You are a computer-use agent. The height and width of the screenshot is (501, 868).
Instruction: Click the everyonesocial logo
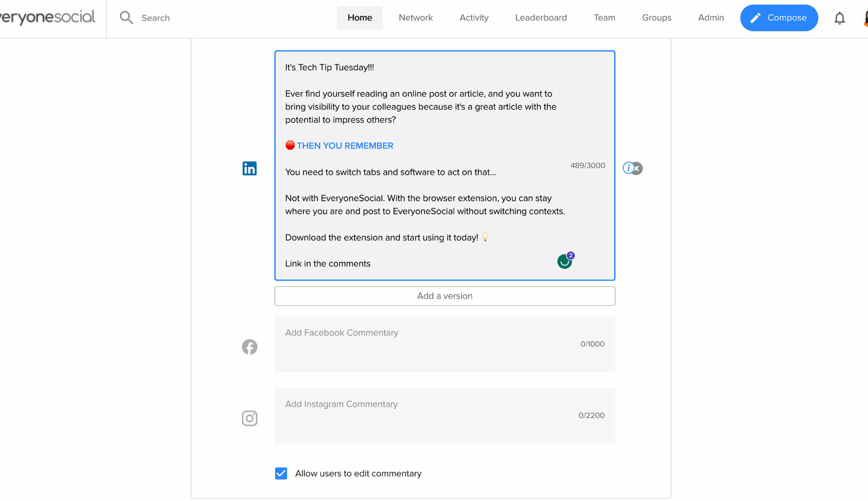click(x=47, y=18)
